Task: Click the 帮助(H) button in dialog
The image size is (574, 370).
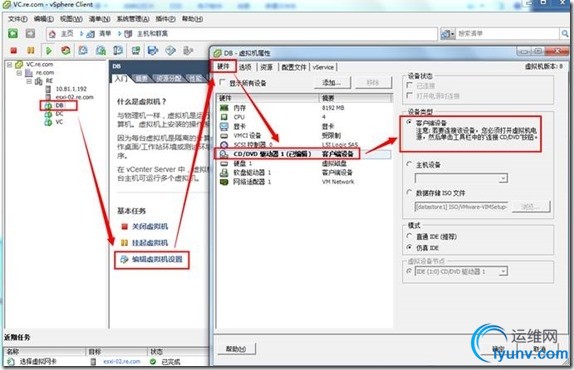Action: point(236,349)
